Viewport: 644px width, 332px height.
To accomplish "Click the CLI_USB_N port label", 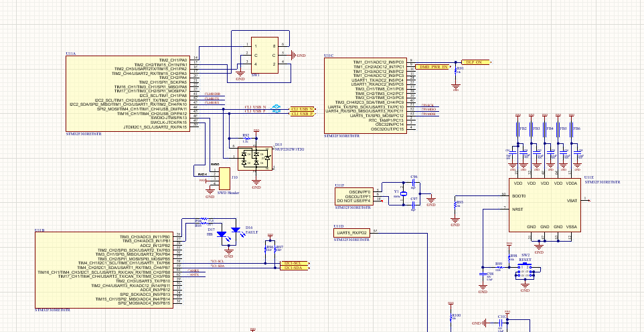I will [x=303, y=109].
